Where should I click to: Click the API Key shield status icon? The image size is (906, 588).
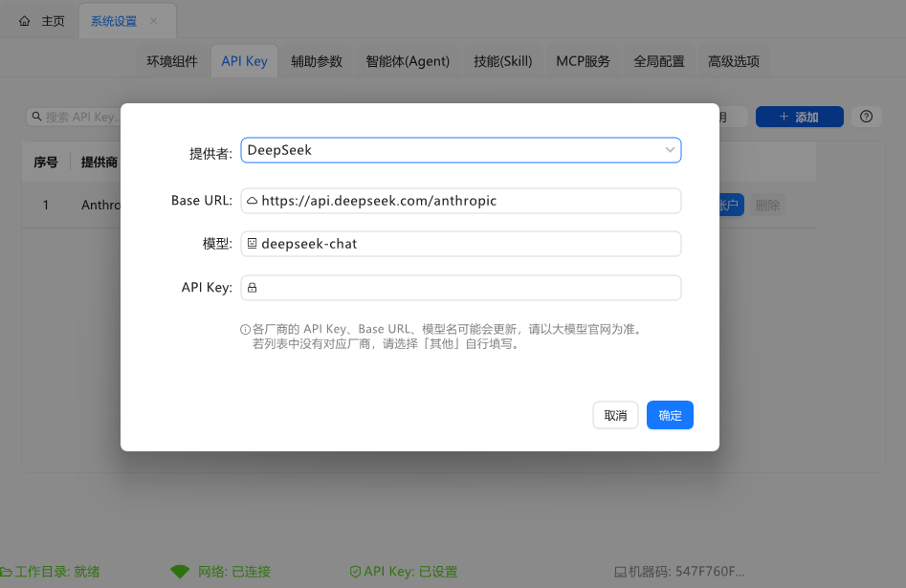[x=355, y=572]
